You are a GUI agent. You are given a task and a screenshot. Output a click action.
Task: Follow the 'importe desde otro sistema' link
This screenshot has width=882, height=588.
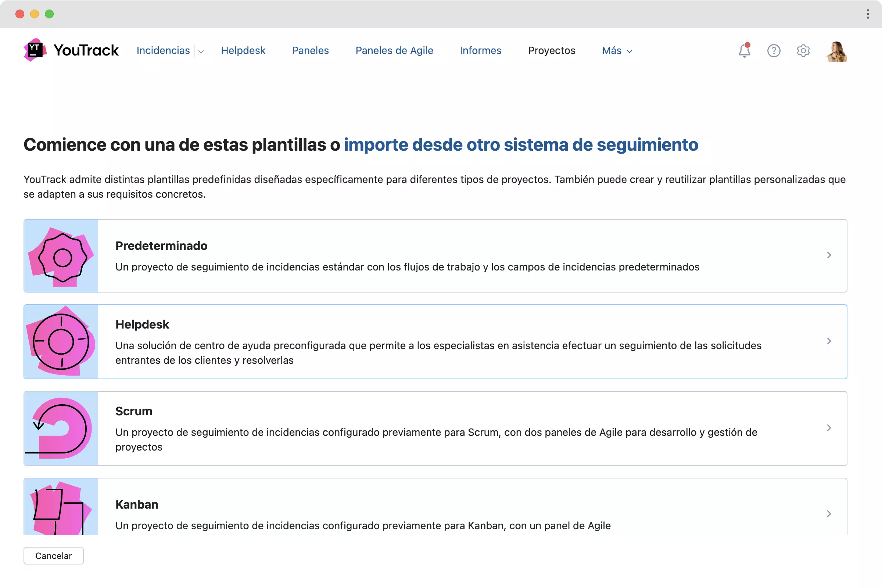click(x=521, y=145)
